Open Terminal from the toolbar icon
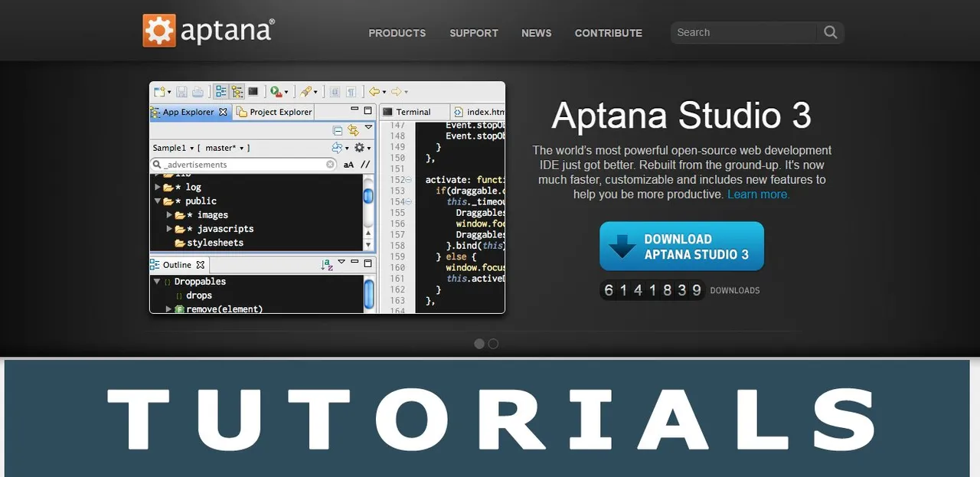Screen dimensions: 980x477 253,92
